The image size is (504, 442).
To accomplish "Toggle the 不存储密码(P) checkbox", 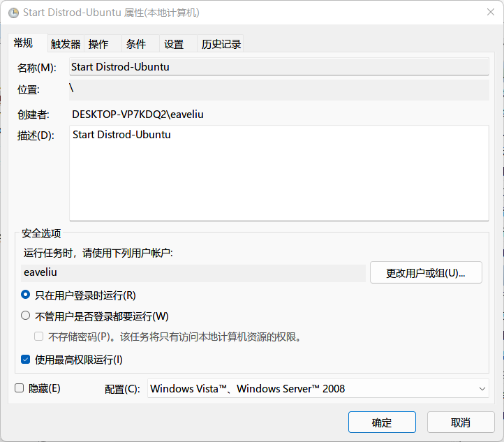I will (x=39, y=337).
